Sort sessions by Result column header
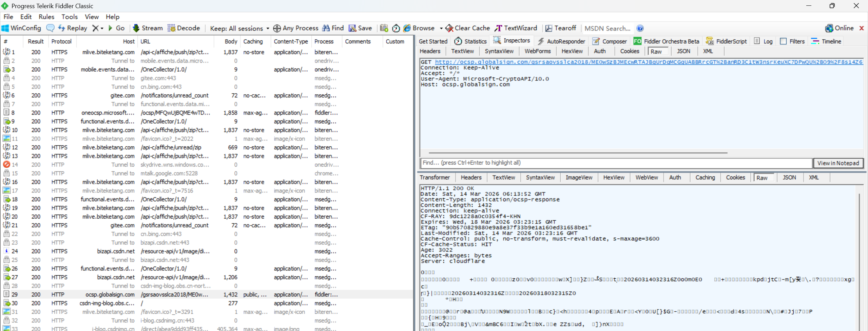The height and width of the screenshot is (331, 868). pos(36,41)
